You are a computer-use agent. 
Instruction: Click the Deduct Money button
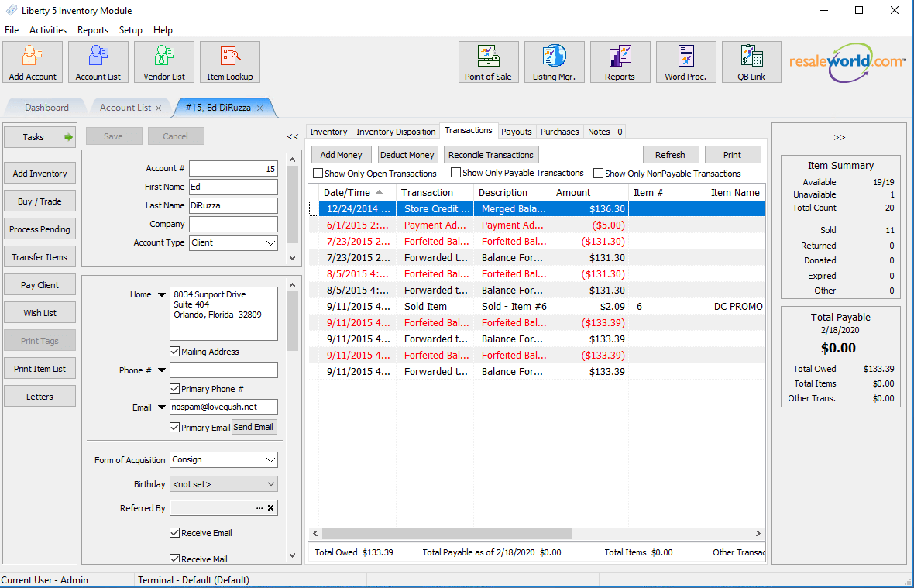click(407, 155)
